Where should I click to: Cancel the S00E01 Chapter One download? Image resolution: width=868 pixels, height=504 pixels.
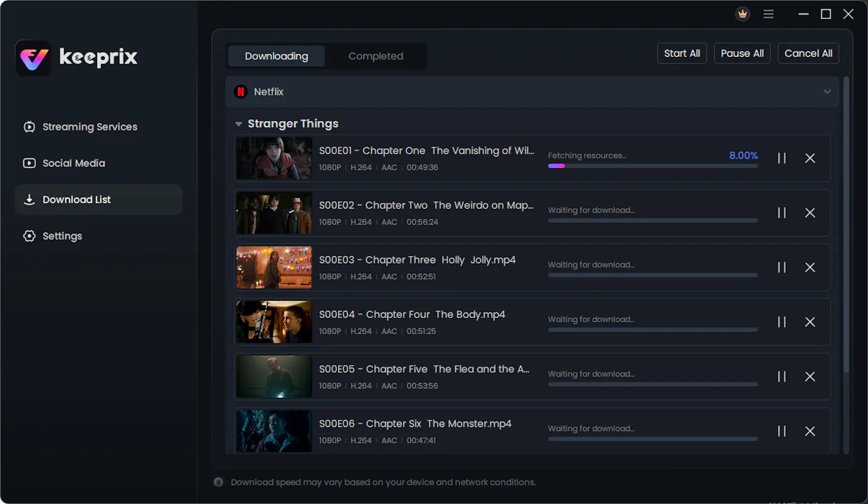810,158
